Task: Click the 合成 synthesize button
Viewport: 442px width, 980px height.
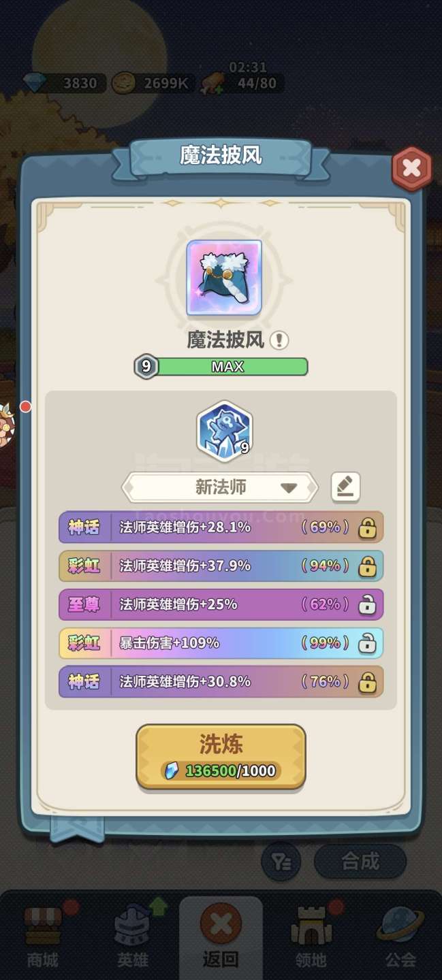Action: (360, 862)
